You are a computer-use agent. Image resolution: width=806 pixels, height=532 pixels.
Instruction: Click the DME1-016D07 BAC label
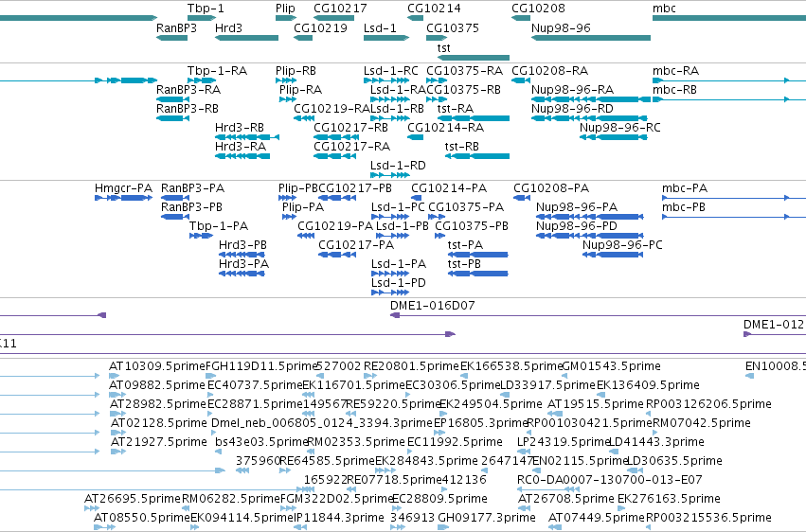coord(432,306)
